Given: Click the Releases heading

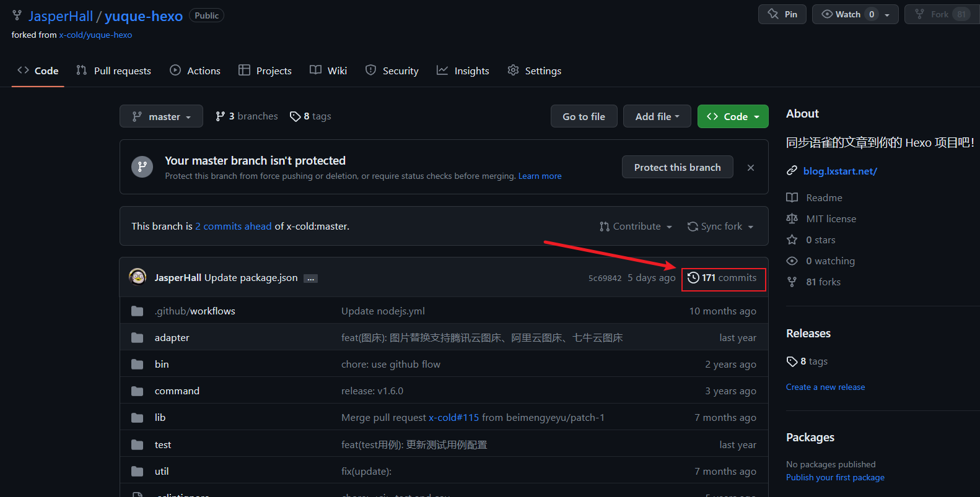Looking at the screenshot, I should (x=808, y=334).
